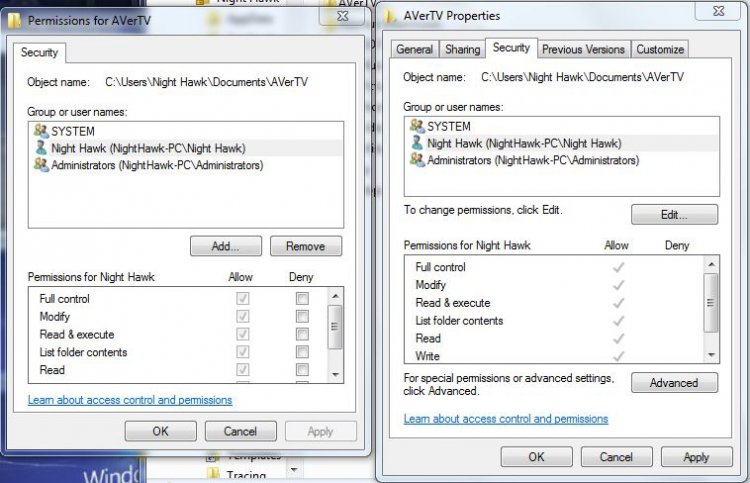Click scrollbar thumb in Properties permissions list
This screenshot has height=483, width=750.
711,303
